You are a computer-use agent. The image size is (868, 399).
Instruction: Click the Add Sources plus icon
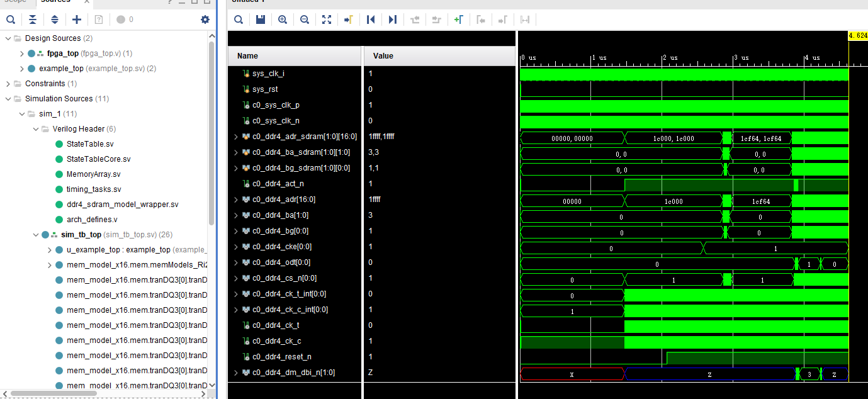click(77, 20)
